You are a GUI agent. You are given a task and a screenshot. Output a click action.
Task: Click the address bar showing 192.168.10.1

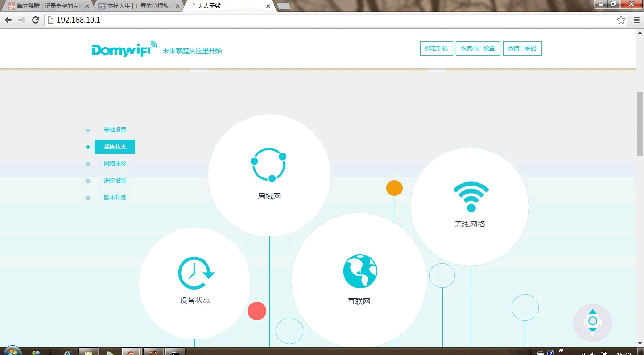coord(330,20)
